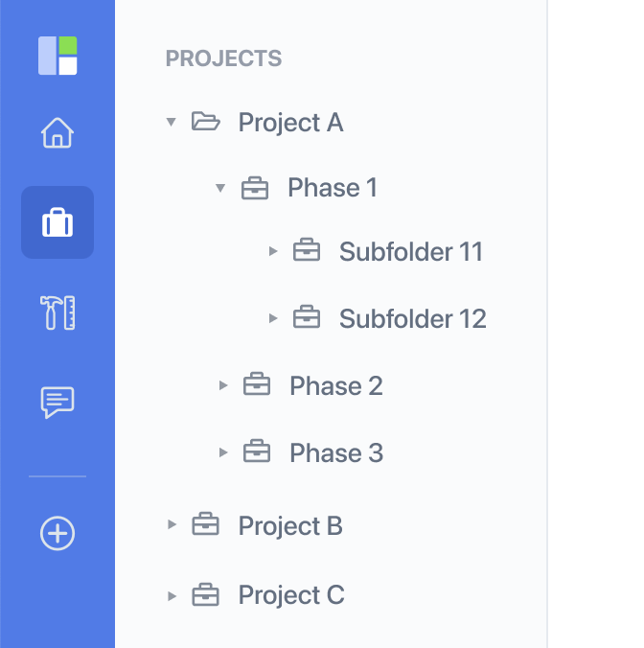Expand the Phase 2 disclosure arrow

[x=223, y=385]
